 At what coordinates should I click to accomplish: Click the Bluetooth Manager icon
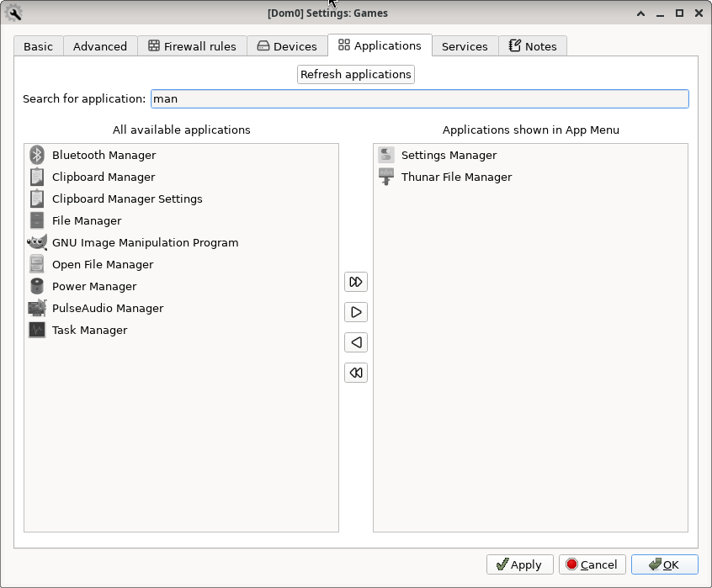(37, 155)
